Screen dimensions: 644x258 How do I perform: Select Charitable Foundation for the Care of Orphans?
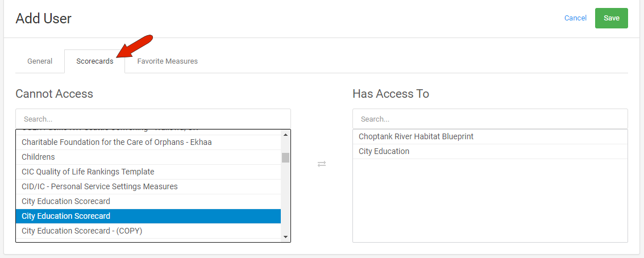(x=117, y=142)
